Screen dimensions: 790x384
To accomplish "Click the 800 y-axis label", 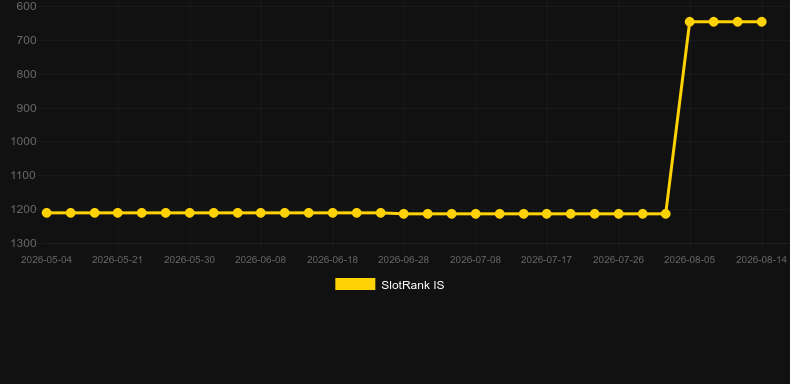I will [x=26, y=74].
